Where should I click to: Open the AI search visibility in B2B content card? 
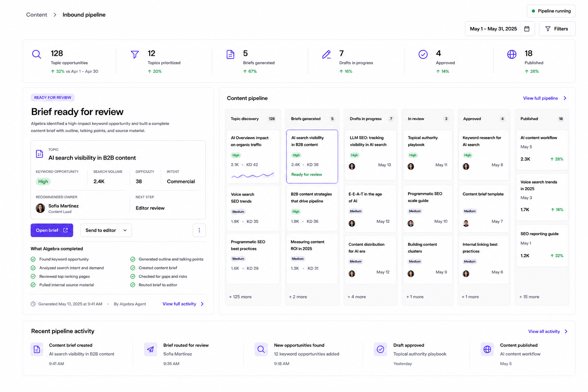point(312,157)
